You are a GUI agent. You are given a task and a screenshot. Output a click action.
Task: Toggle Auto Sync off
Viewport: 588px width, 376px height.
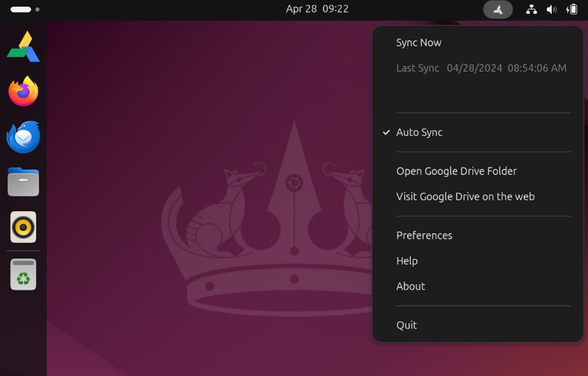pyautogui.click(x=419, y=132)
